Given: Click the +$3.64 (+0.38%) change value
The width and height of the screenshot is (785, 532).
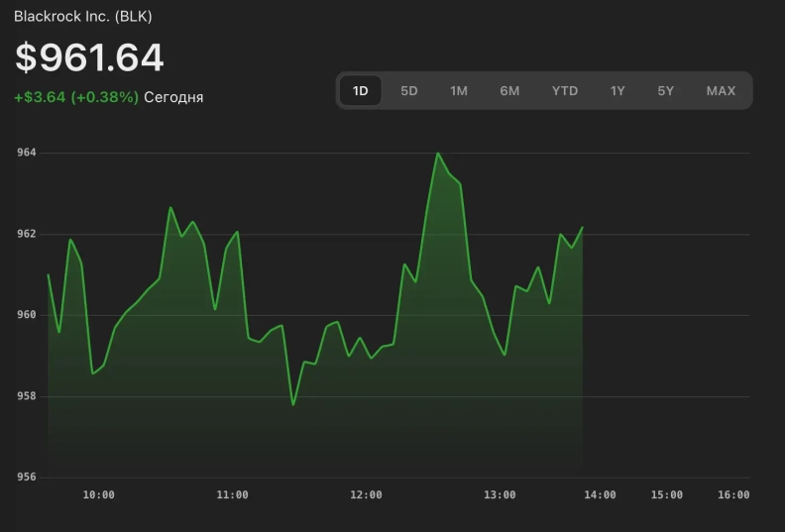Looking at the screenshot, I should coord(76,97).
